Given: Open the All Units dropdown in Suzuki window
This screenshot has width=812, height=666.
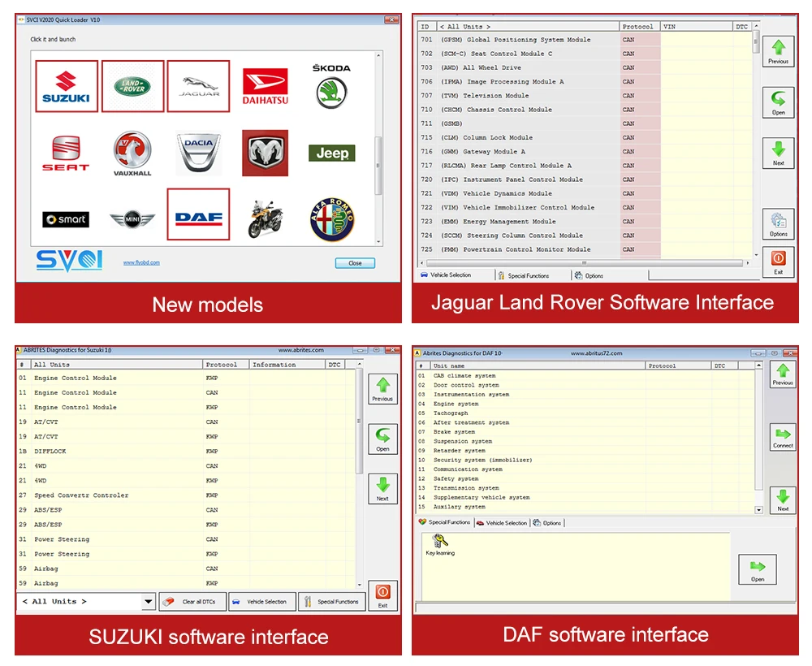Looking at the screenshot, I should 148,602.
